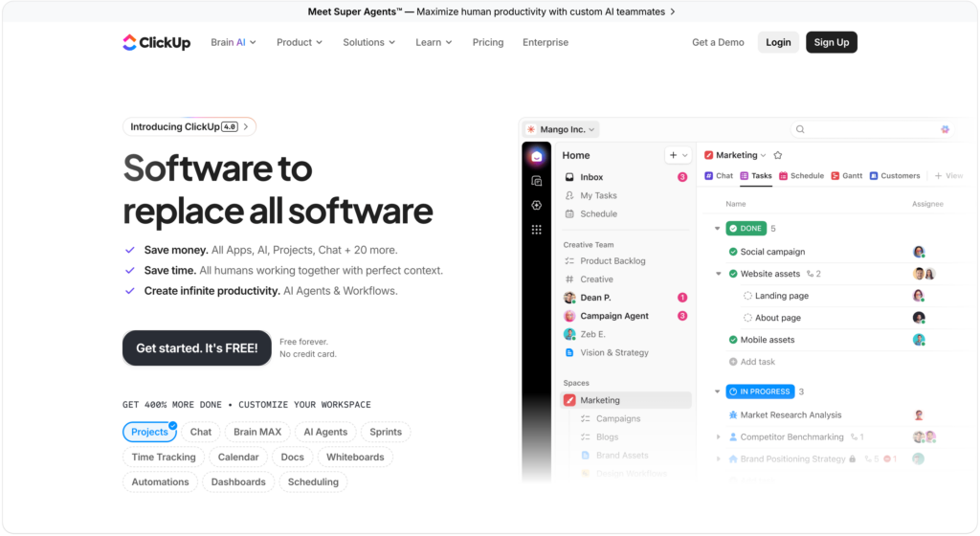Open the Enterprise page
Screen dimensions: 980x536
pos(546,42)
